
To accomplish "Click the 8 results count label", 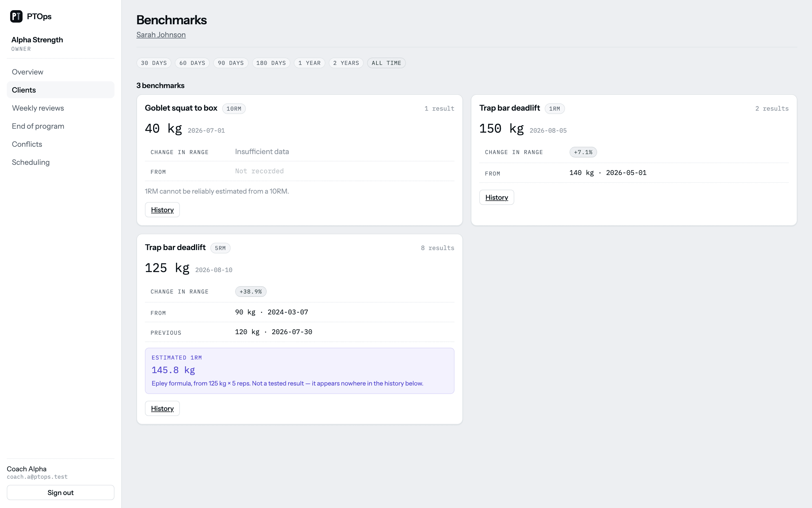I will [438, 248].
